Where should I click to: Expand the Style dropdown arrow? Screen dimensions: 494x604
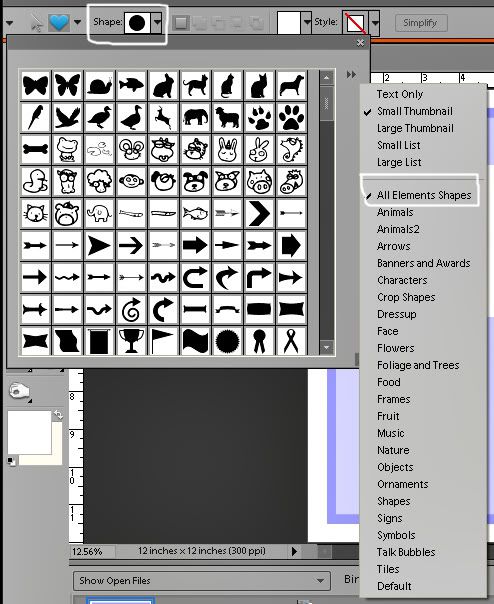[x=375, y=23]
